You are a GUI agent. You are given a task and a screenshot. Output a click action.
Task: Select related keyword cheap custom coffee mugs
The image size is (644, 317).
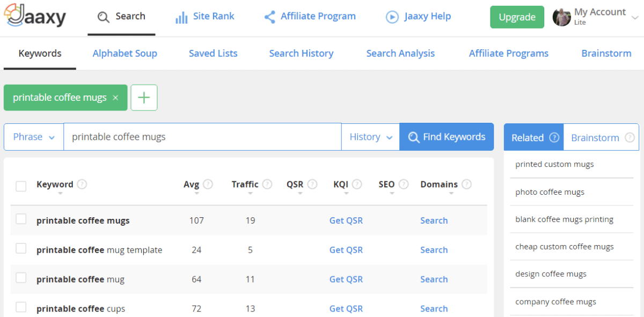565,247
